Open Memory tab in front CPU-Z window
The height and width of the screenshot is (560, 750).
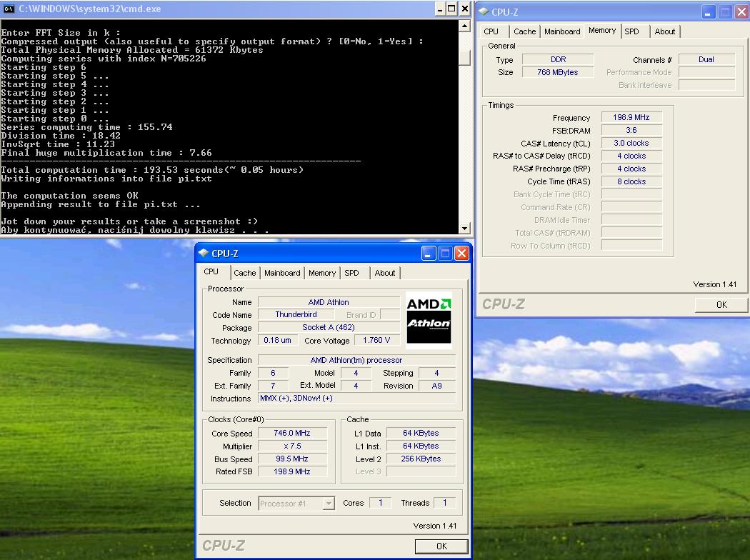pos(322,273)
